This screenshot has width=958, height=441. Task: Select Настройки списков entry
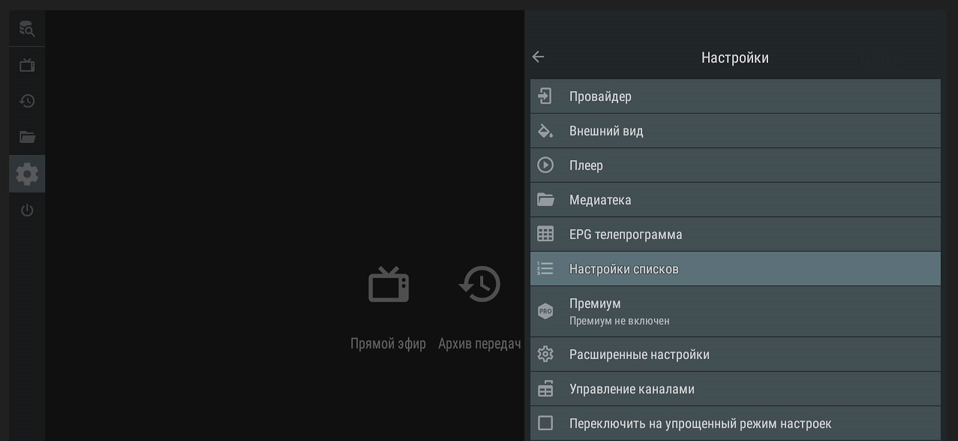pos(735,269)
